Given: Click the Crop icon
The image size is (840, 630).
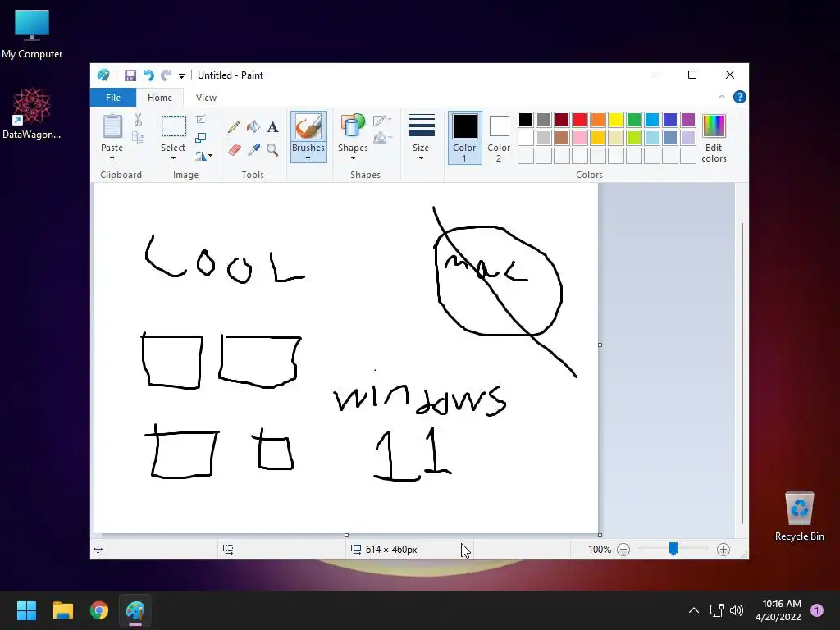Looking at the screenshot, I should point(200,120).
